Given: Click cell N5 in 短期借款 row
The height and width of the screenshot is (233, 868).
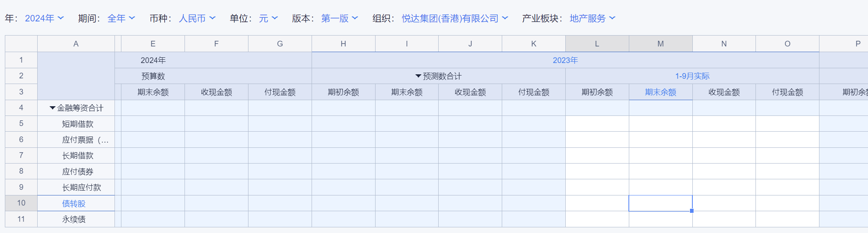Looking at the screenshot, I should 724,124.
